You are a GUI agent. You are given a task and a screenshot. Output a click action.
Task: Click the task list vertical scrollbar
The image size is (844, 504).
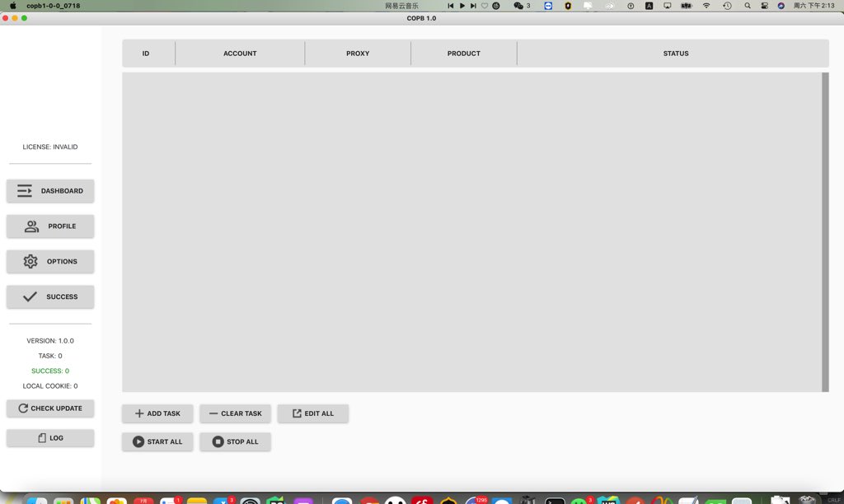click(x=825, y=232)
